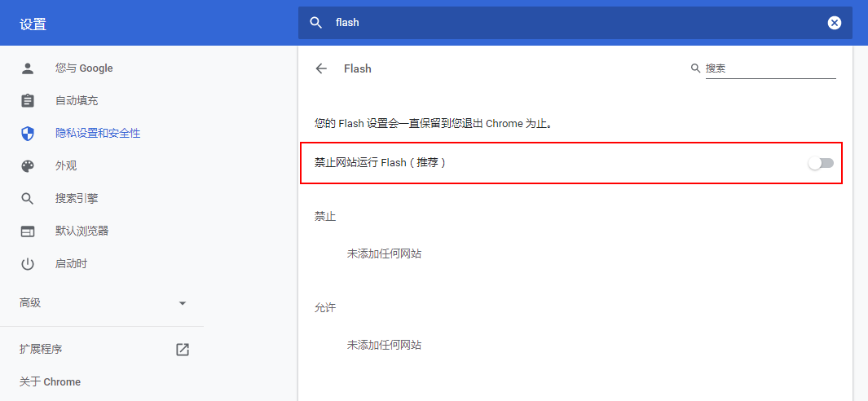Clear the flash search with the X icon
The height and width of the screenshot is (401, 868).
point(835,23)
